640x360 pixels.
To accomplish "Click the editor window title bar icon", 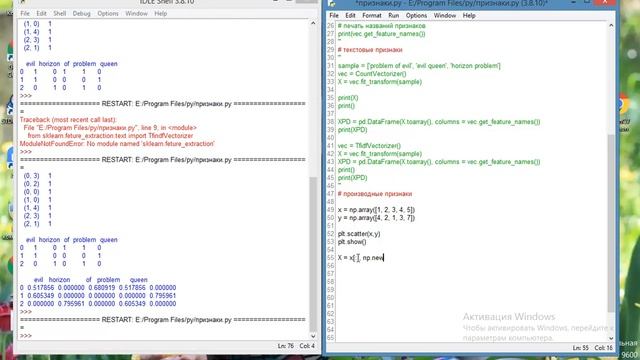I will (x=332, y=4).
